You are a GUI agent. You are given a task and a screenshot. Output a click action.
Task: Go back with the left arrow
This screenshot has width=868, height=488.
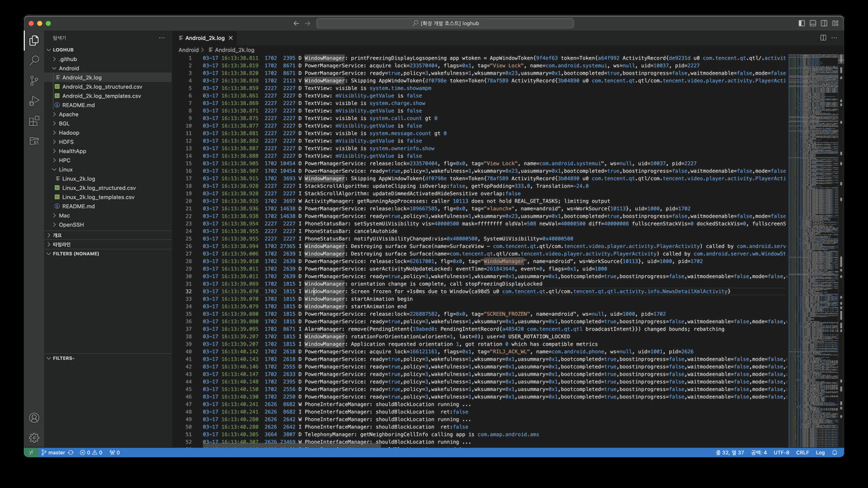click(296, 23)
